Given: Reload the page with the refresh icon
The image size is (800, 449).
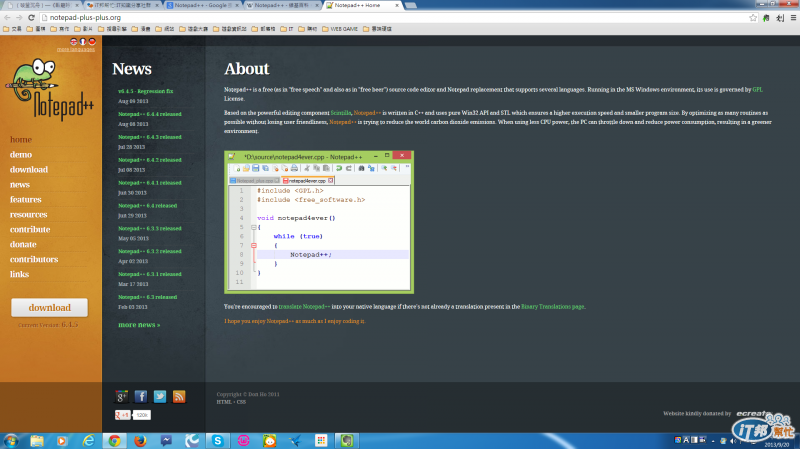Looking at the screenshot, I should (31, 17).
